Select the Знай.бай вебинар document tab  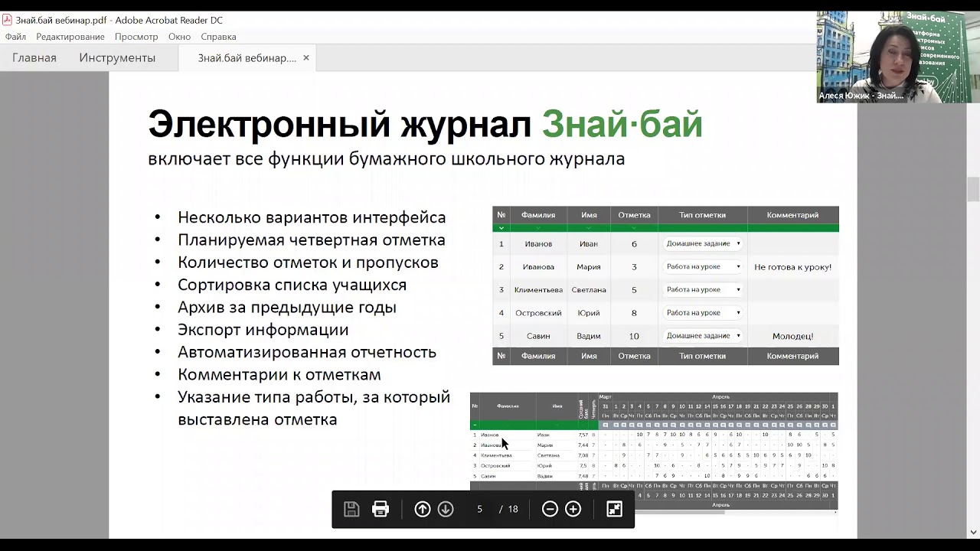(247, 58)
